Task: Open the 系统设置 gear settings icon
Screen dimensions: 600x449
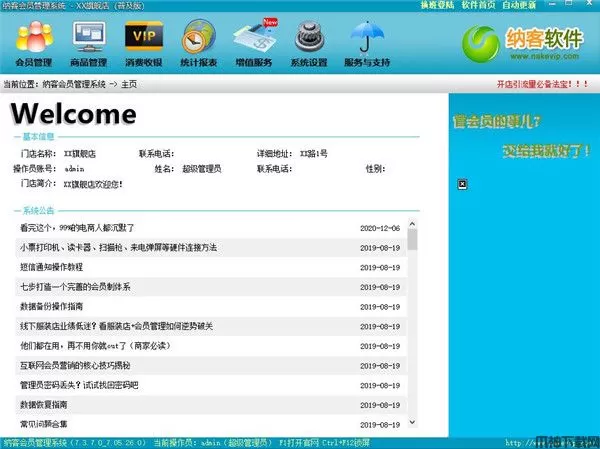Action: click(309, 43)
